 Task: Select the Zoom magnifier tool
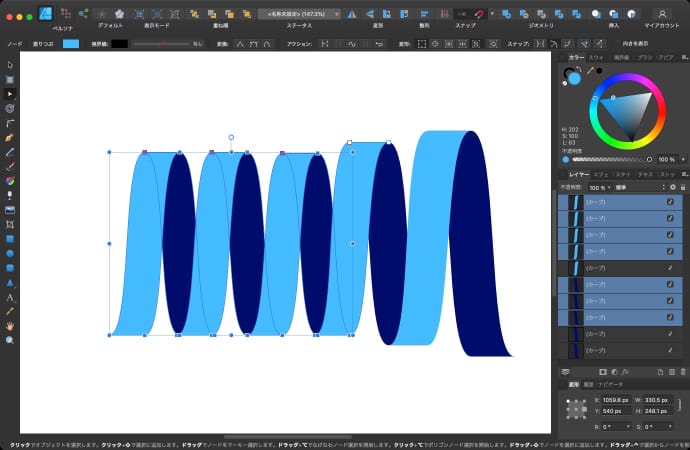click(x=10, y=340)
